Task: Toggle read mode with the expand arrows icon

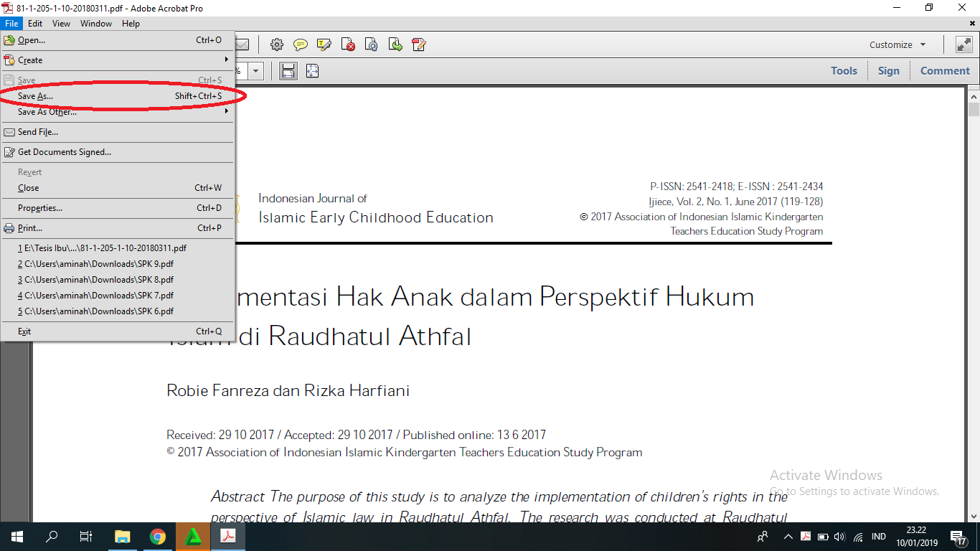Action: tap(963, 44)
